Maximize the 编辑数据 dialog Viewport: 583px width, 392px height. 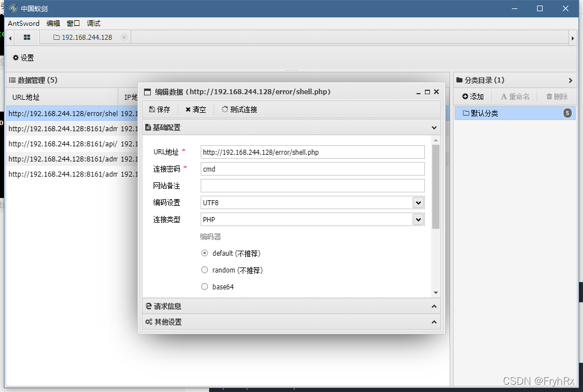(x=427, y=92)
